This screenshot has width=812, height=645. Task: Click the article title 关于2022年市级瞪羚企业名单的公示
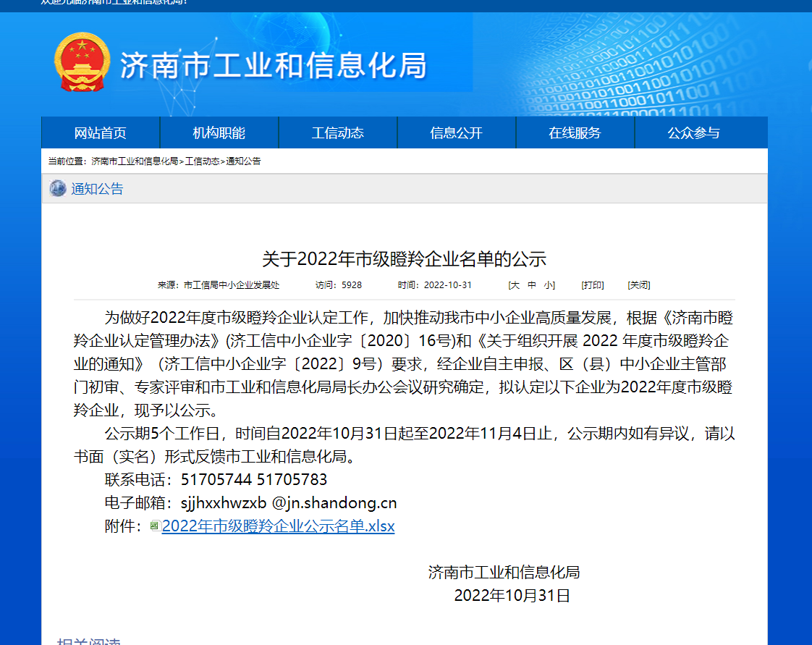(x=405, y=258)
